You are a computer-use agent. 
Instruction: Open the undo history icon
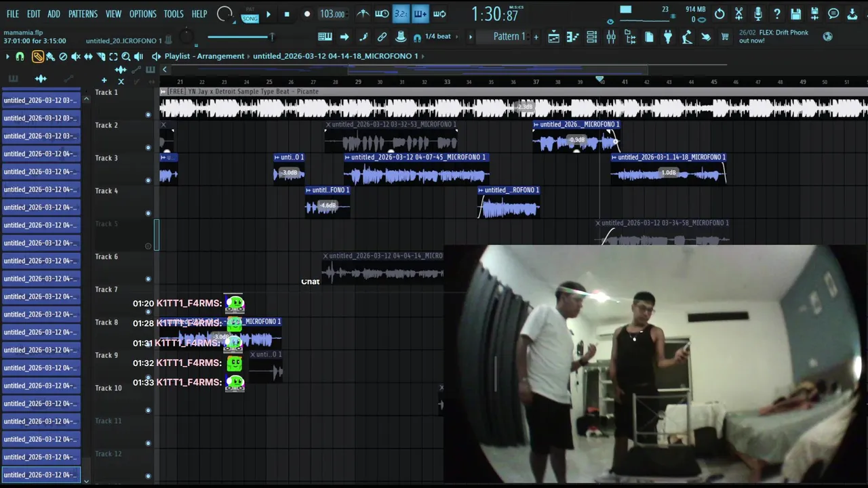pyautogui.click(x=719, y=14)
